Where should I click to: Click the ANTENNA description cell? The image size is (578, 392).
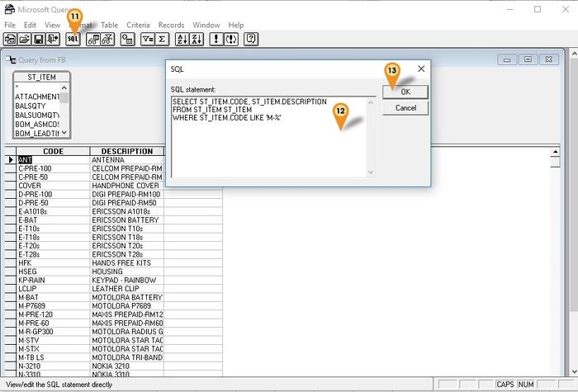(127, 160)
